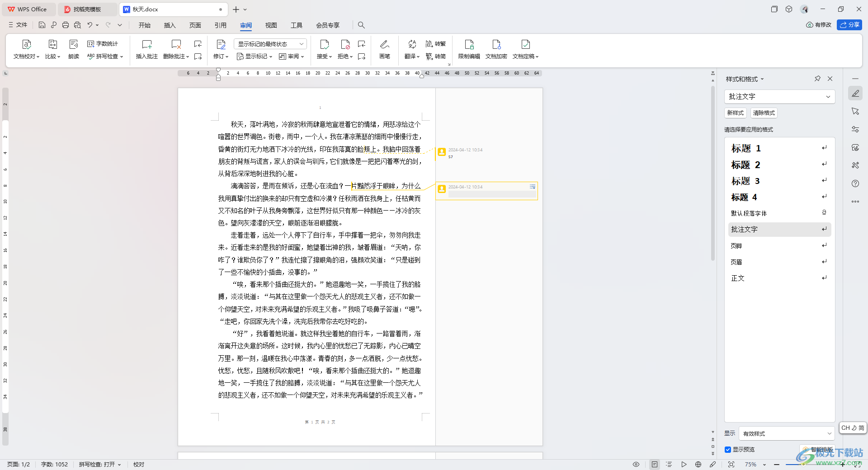Open the 视图 ribbon tab

271,25
